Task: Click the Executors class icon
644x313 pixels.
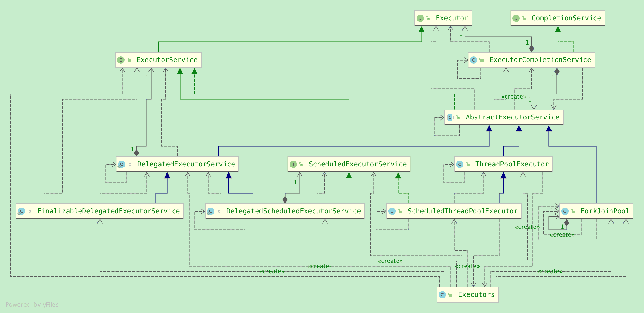Action: point(442,295)
